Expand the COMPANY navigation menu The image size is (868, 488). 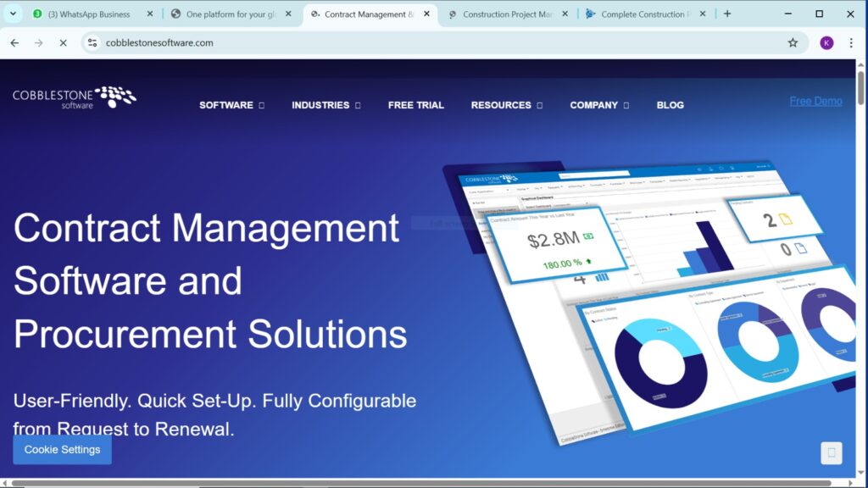point(599,105)
